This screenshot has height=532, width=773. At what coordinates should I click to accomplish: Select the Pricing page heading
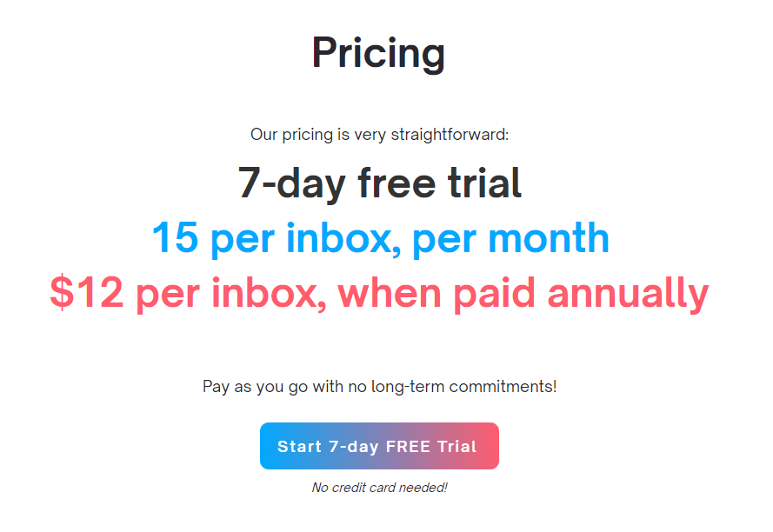click(x=379, y=53)
